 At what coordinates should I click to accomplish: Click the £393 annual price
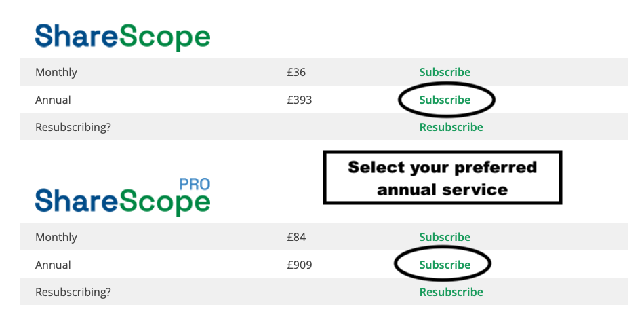point(299,100)
